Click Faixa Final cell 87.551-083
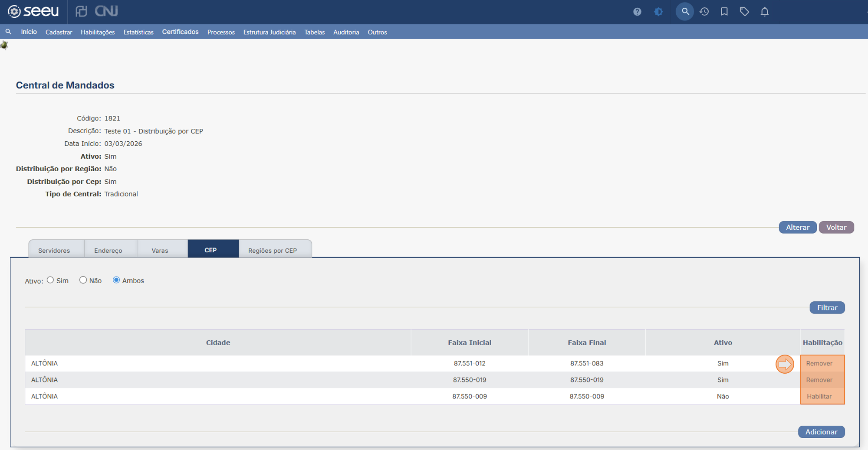 tap(587, 363)
